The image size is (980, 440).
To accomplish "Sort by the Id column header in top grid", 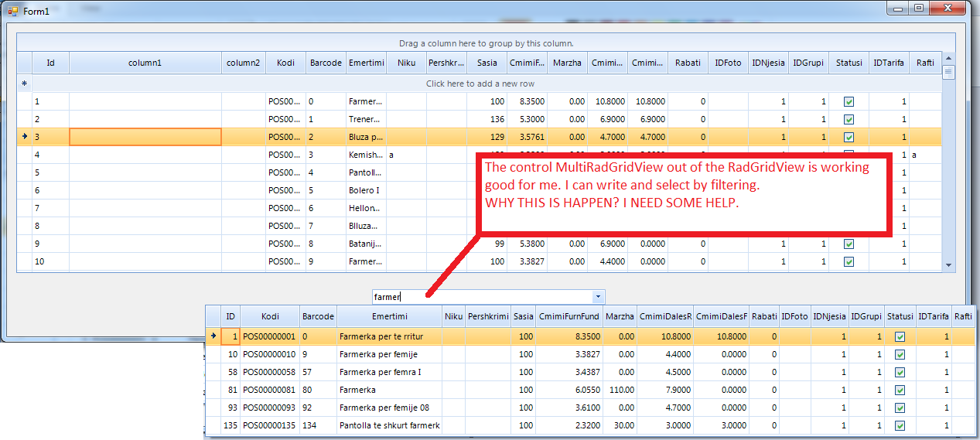I will (50, 63).
